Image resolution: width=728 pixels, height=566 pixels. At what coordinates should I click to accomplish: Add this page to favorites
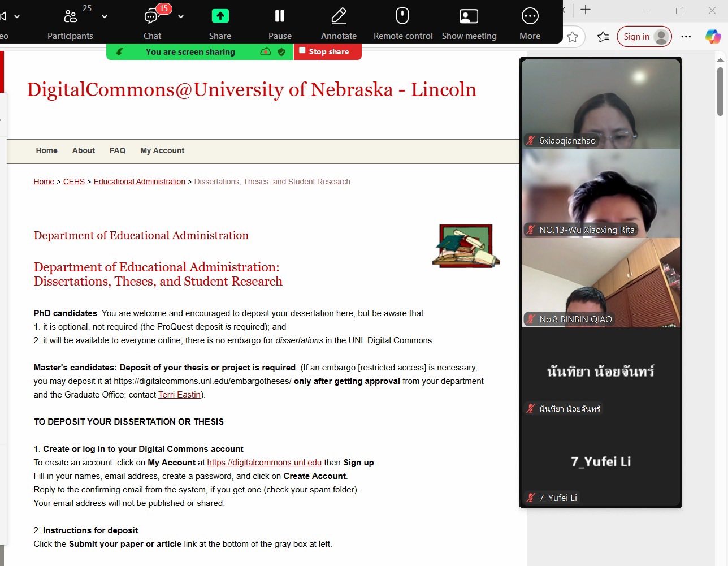[x=573, y=37]
